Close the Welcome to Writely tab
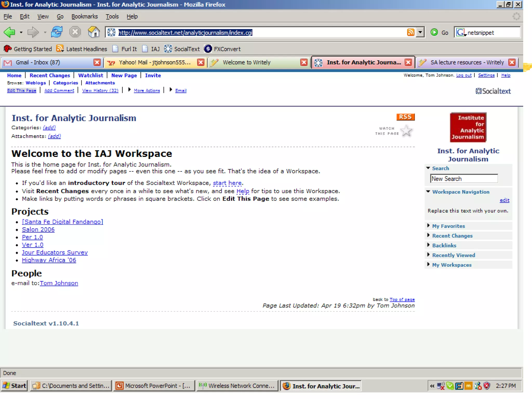Screen dimensions: 532x399 pyautogui.click(x=304, y=62)
